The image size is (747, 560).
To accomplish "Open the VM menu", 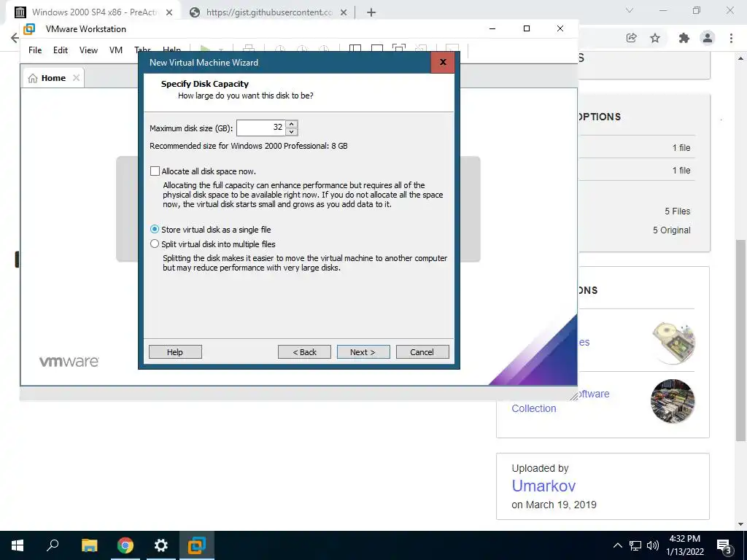I will [x=116, y=50].
